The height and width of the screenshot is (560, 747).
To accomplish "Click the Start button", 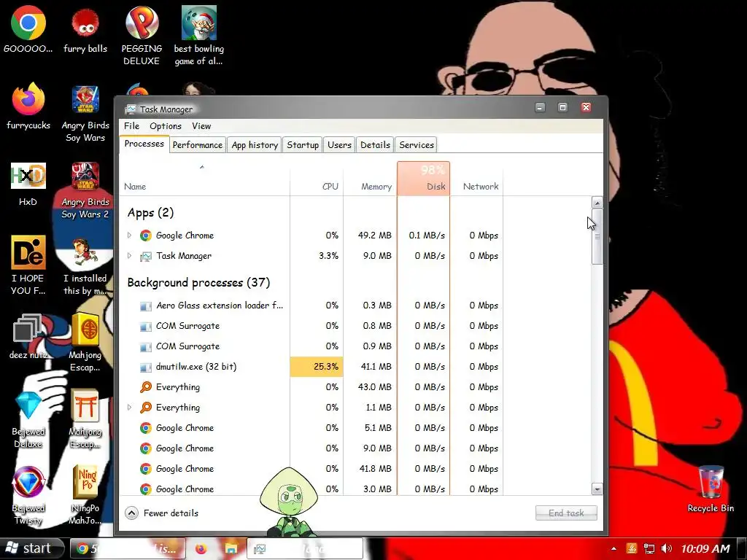I will 31,548.
